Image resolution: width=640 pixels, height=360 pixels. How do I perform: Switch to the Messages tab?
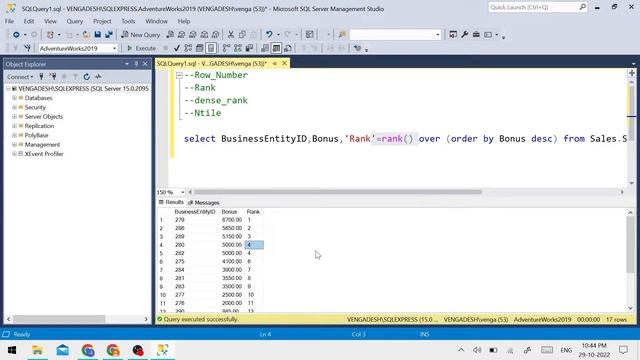coord(204,202)
